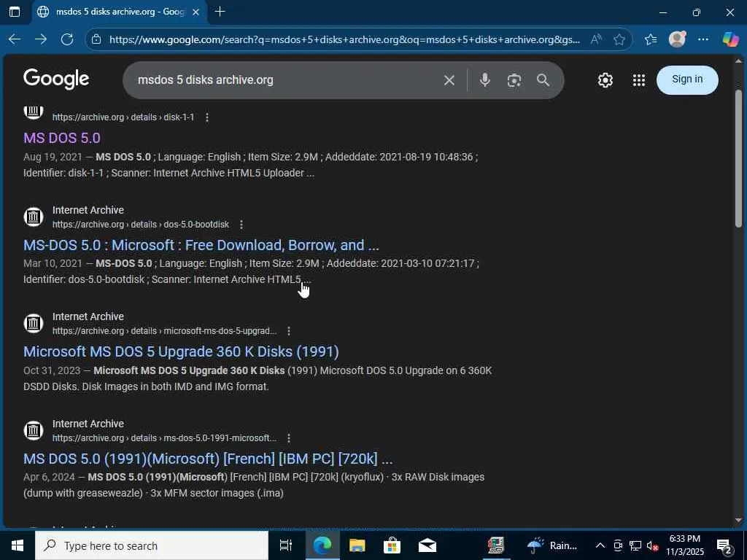Open the MS DOS 5.0 result link
747x560 pixels.
(x=62, y=138)
